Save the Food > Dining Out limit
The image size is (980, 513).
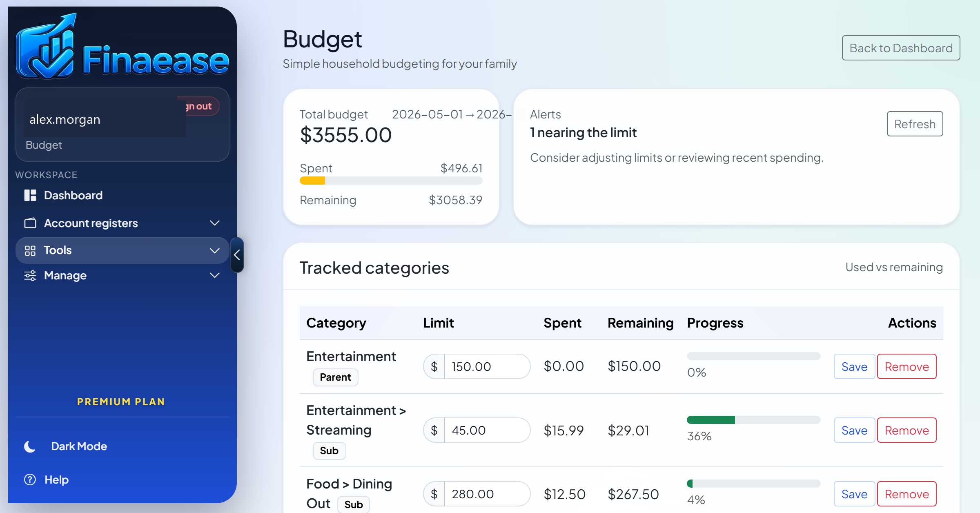854,494
